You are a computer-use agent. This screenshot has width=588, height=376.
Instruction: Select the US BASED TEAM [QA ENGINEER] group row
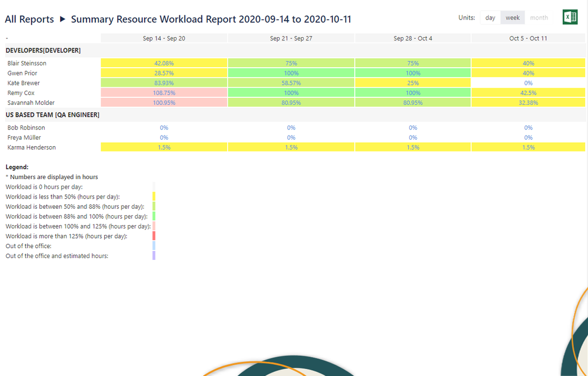295,115
